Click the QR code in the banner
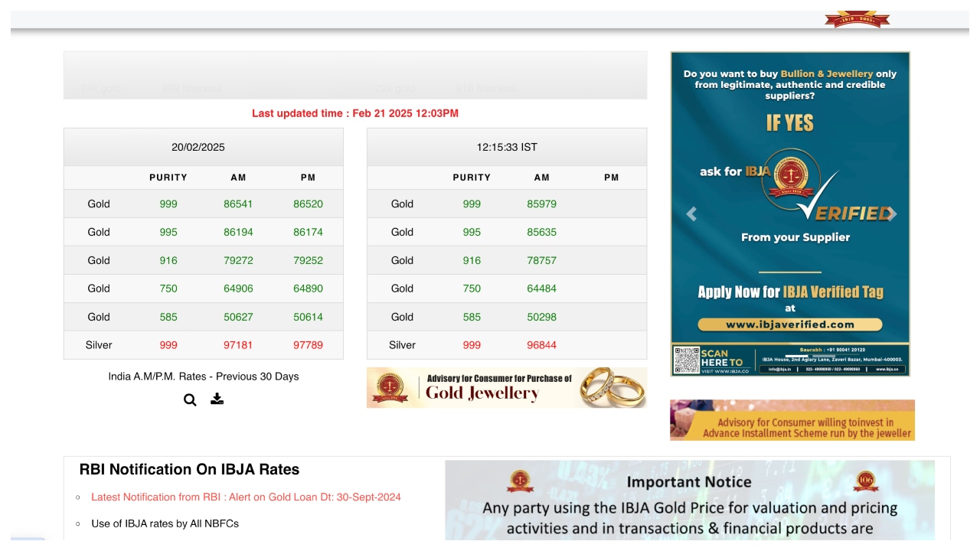980x551 pixels. [687, 360]
